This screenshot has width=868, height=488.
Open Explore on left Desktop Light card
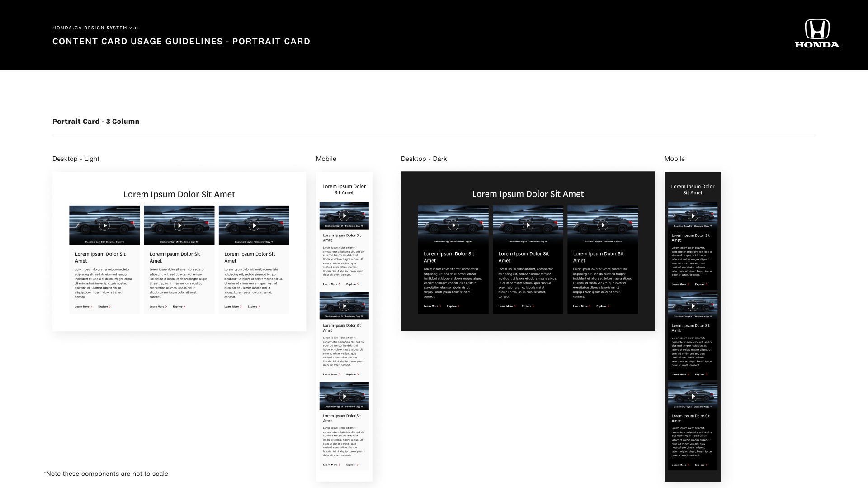(x=104, y=307)
